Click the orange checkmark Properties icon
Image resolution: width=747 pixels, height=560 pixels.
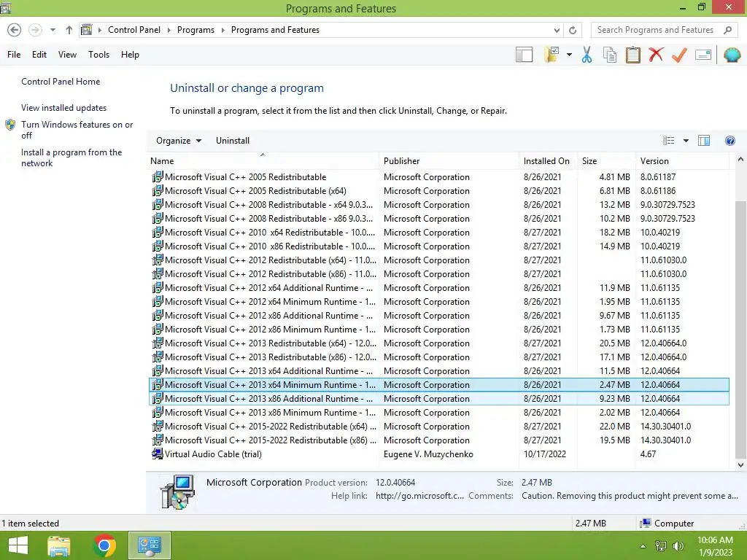tap(679, 55)
